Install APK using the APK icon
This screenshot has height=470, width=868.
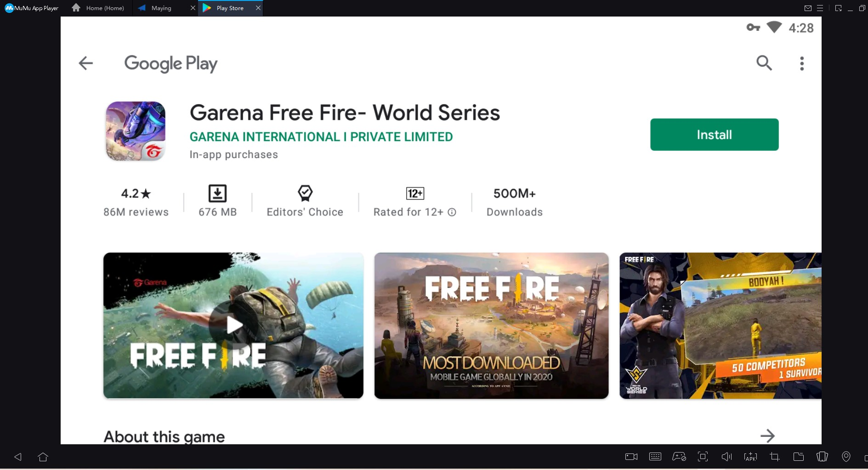point(750,457)
